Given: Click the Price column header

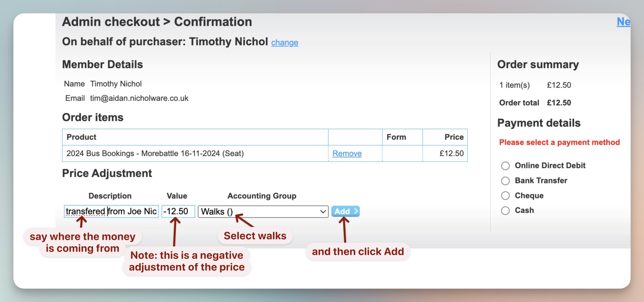Looking at the screenshot, I should point(454,137).
